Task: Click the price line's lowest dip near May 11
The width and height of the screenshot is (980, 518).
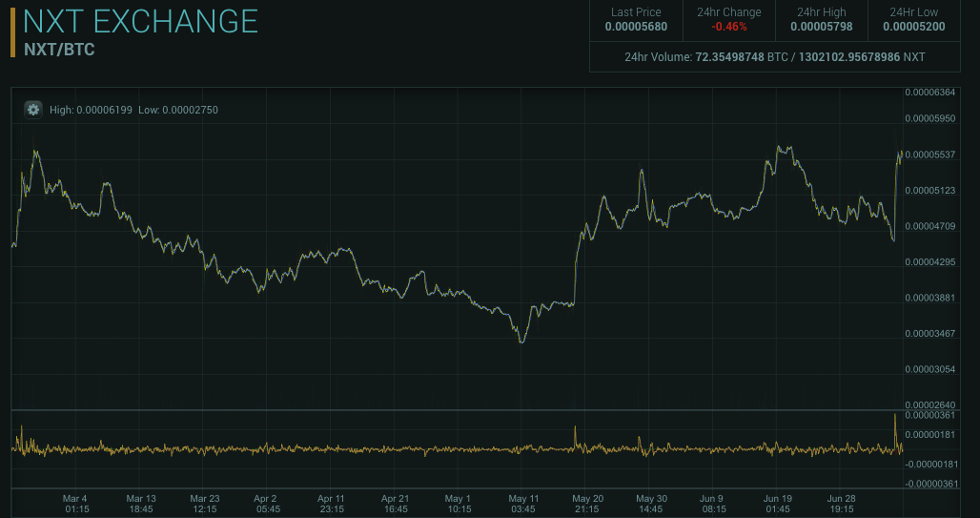Action: tap(521, 342)
